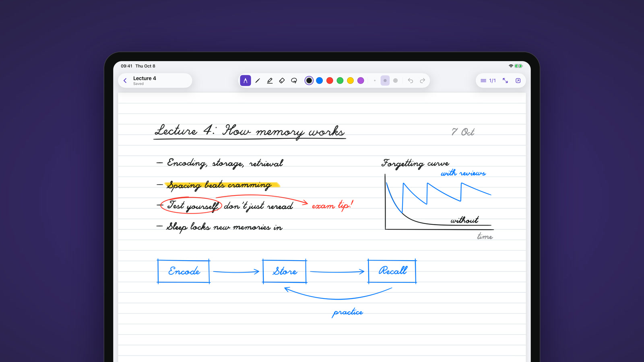
Task: Tap the 'Forgetting curve' heading
Action: (415, 163)
